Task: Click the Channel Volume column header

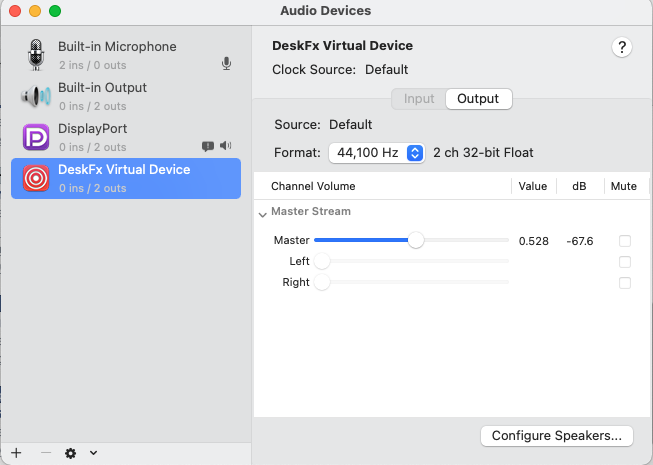Action: coord(313,186)
